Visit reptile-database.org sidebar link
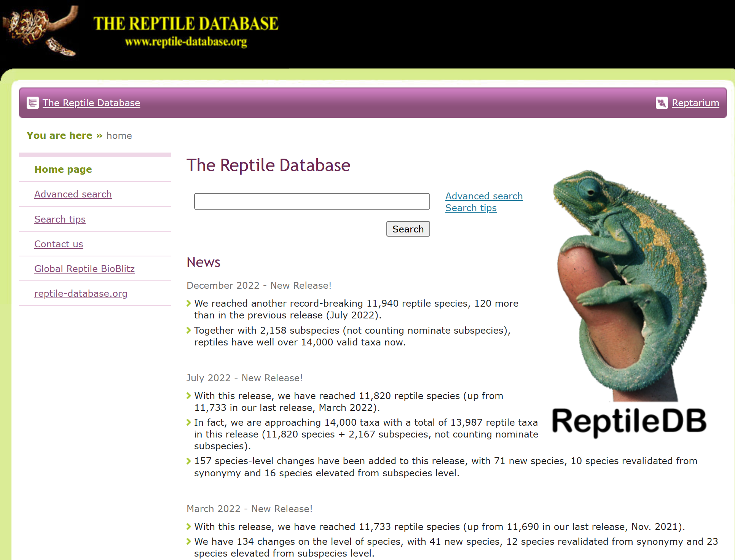Screen dimensions: 735x560 point(81,293)
